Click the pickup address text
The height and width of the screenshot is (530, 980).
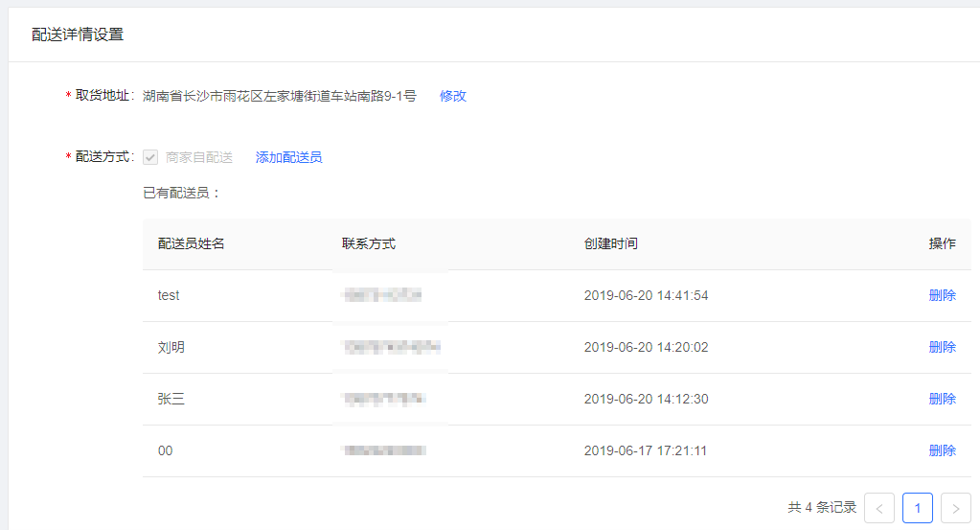click(280, 96)
